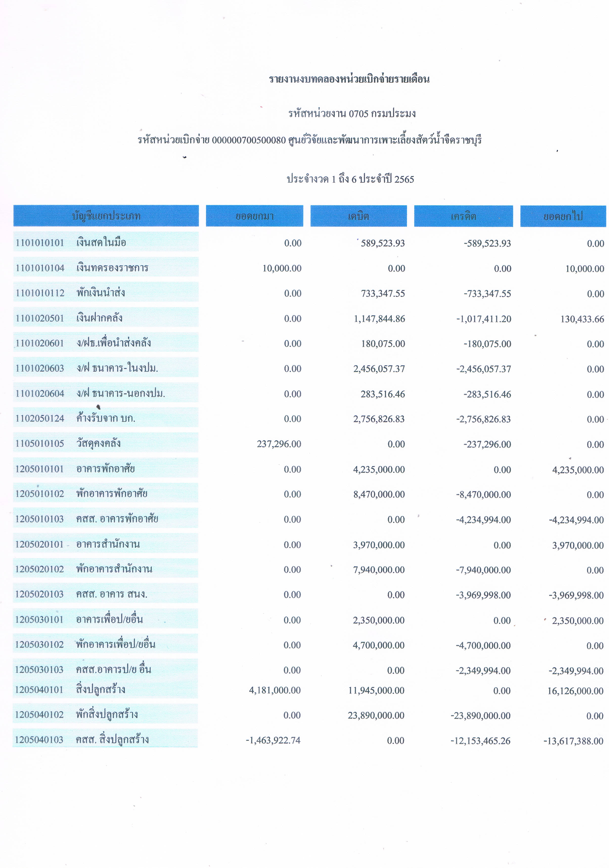Click the ยอดยกไป column header
Image resolution: width=609 pixels, height=868 pixels.
562,216
